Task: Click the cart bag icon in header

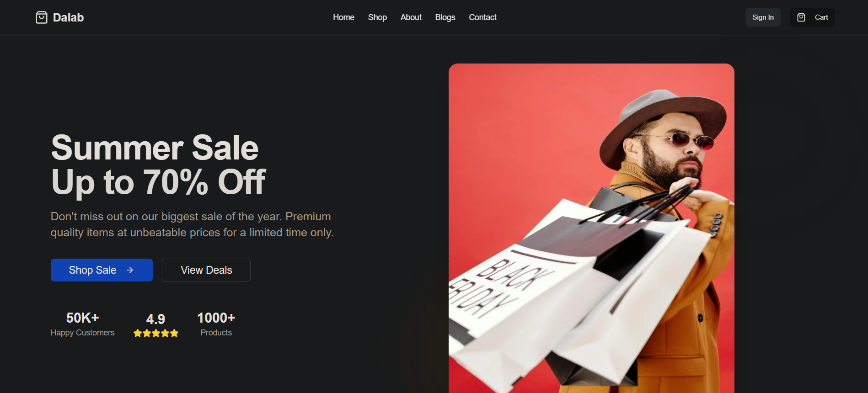Action: (x=801, y=17)
